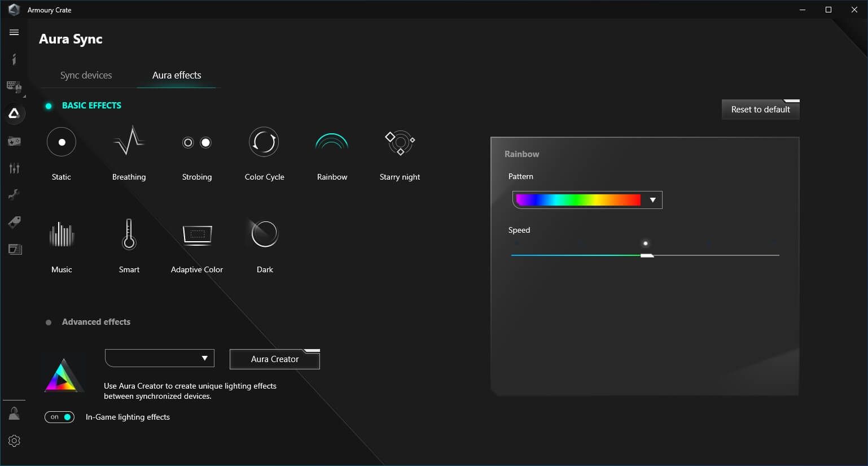Toggle In-Game lighting effects switch
The image size is (868, 466).
[x=59, y=417]
